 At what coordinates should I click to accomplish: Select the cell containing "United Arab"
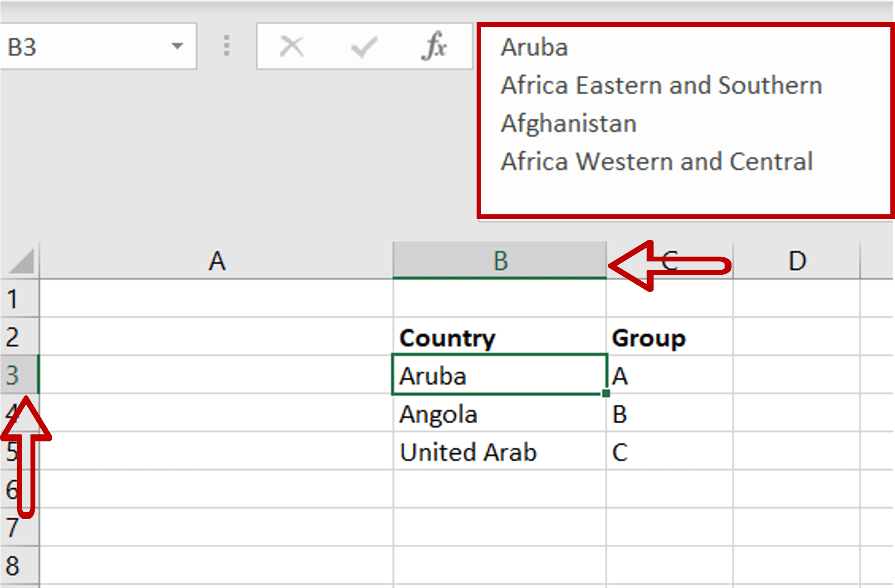499,452
